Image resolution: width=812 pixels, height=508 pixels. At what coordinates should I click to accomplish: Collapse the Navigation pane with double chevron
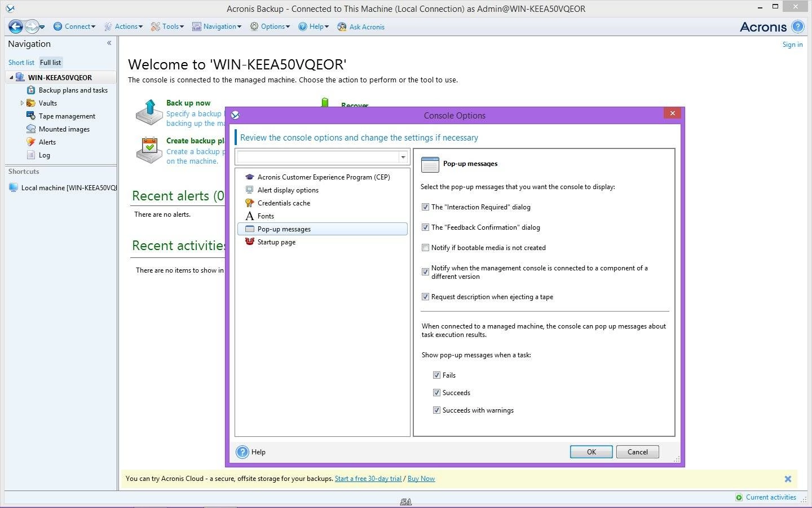point(109,43)
